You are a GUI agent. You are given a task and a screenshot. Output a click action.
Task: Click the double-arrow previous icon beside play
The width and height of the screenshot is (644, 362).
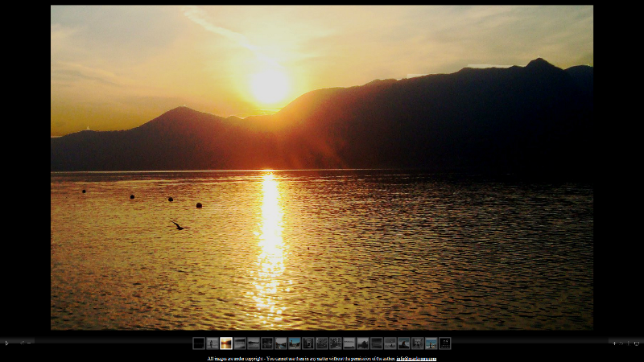(23, 343)
